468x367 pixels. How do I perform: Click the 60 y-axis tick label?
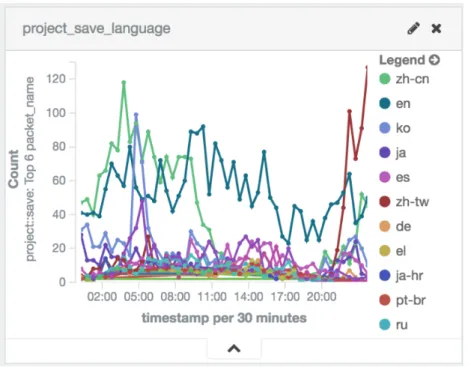coord(59,181)
